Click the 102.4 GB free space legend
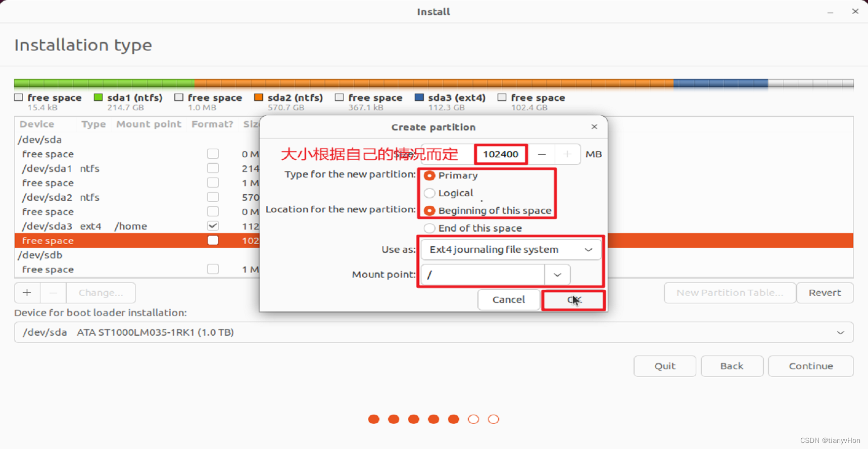This screenshot has height=449, width=868. (x=532, y=102)
